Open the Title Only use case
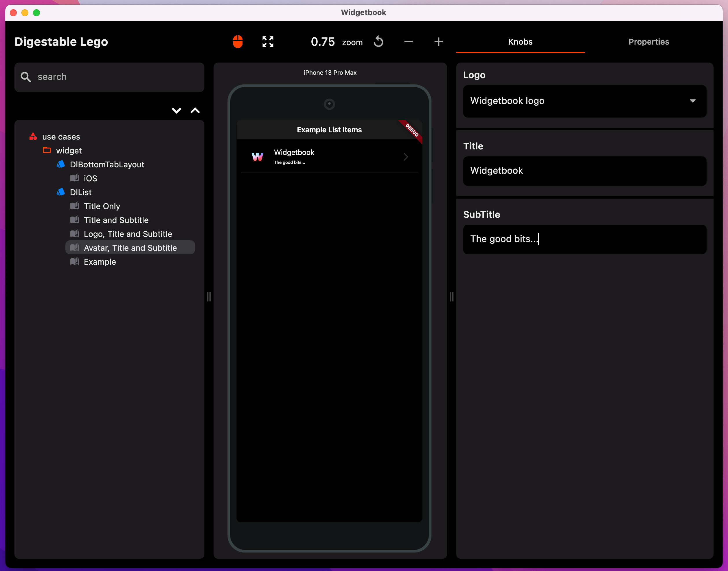Viewport: 728px width, 571px height. click(102, 206)
